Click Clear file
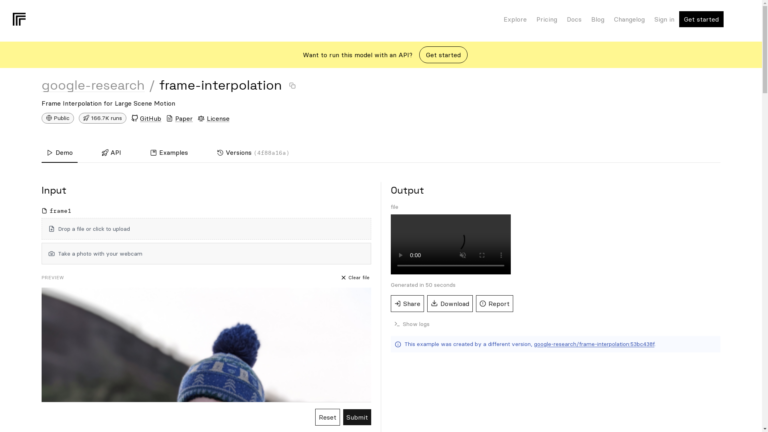This screenshot has width=768, height=432. click(355, 278)
